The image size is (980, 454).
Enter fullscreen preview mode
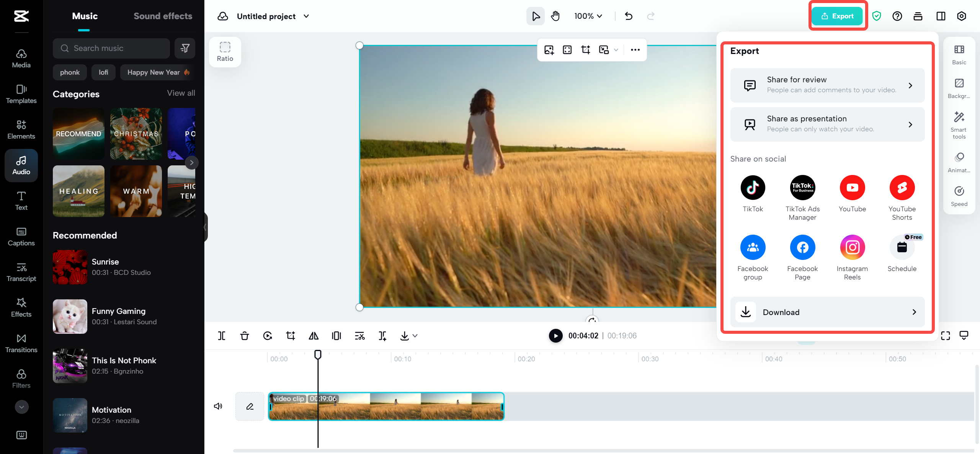click(x=945, y=336)
